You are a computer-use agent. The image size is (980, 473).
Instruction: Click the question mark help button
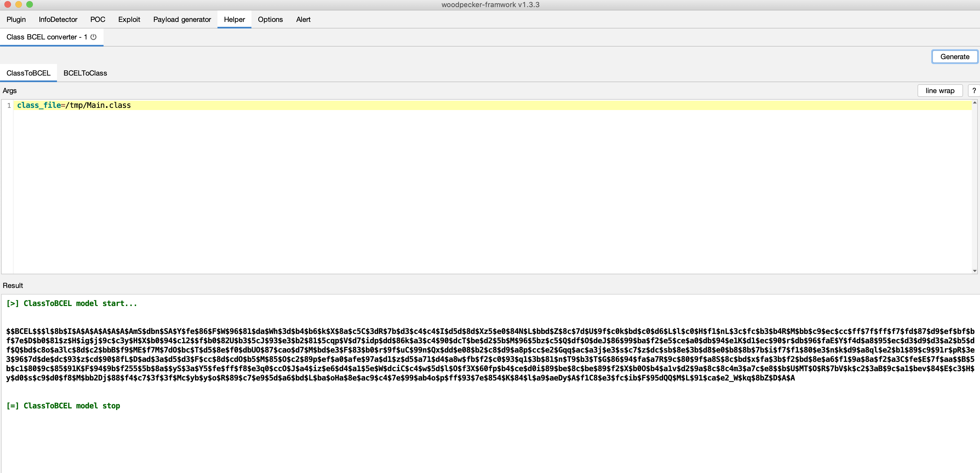click(973, 91)
